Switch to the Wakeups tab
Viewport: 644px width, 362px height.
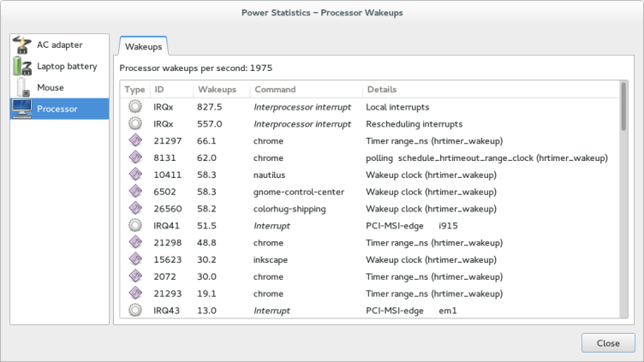[143, 47]
